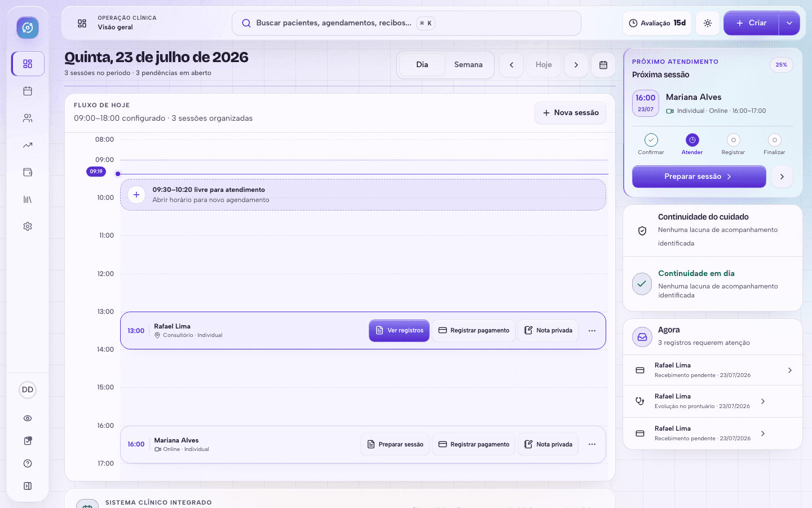
Task: Go to the next day arrow
Action: point(576,65)
